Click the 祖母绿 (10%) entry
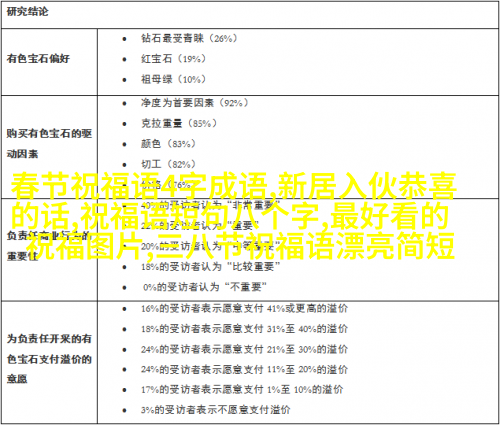This screenshot has width=500, height=425. pos(173,79)
